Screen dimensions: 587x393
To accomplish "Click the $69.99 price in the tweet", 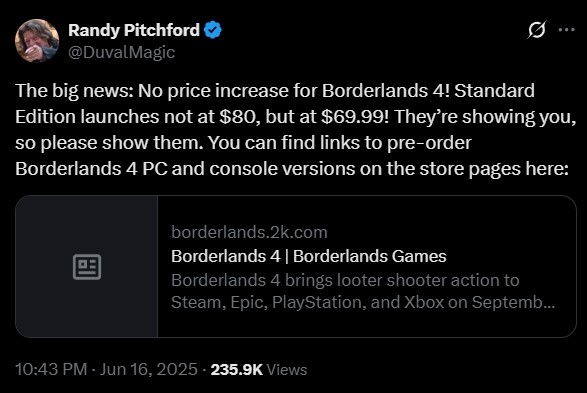I will pos(355,116).
